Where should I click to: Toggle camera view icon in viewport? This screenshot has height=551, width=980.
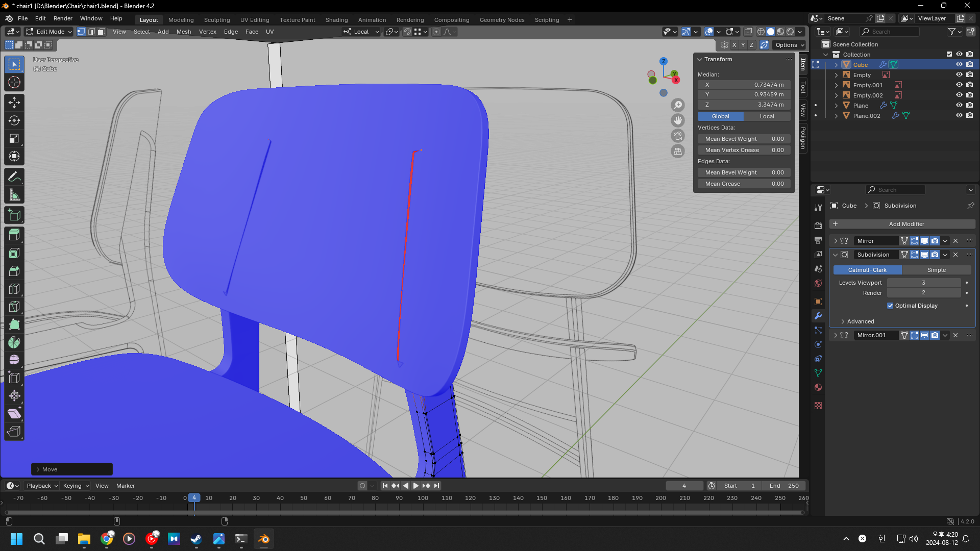click(678, 136)
